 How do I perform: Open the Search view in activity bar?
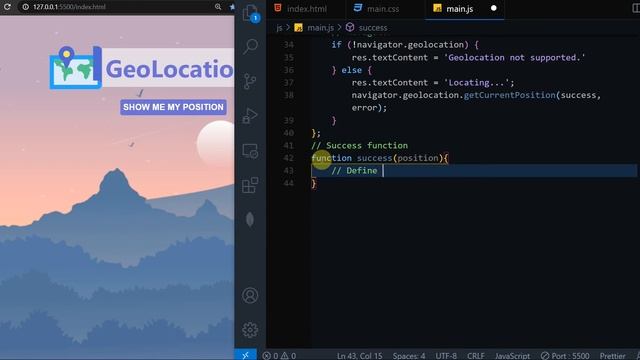click(250, 46)
